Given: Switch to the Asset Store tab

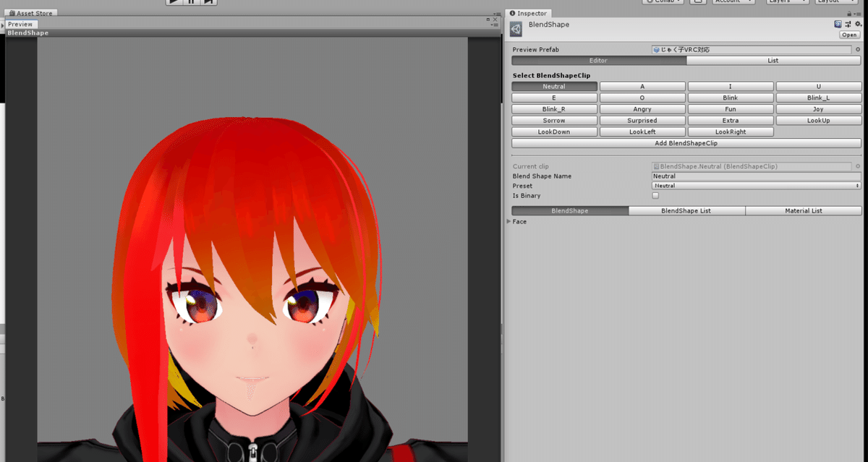Looking at the screenshot, I should pyautogui.click(x=33, y=13).
